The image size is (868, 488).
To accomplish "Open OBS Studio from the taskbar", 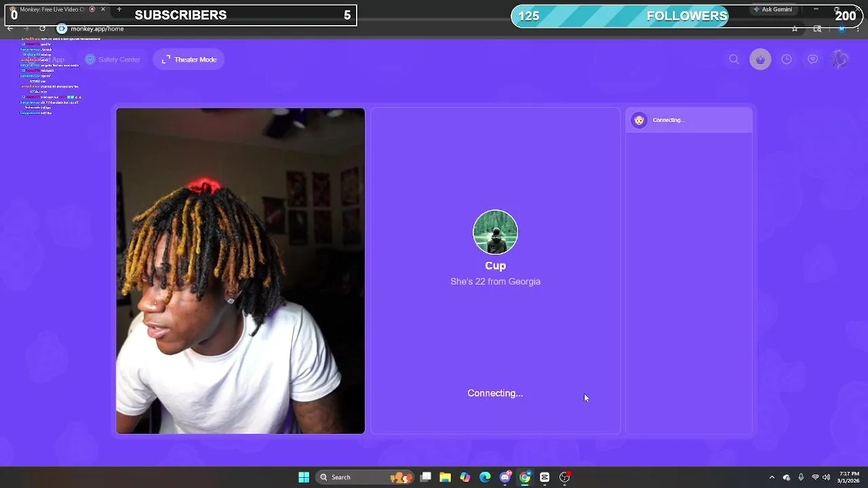I will click(x=565, y=477).
